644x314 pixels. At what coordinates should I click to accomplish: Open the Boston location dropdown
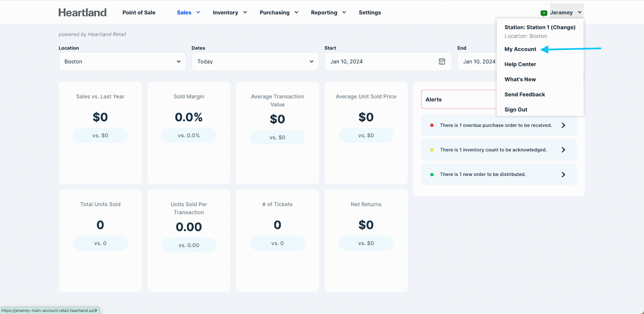point(122,62)
